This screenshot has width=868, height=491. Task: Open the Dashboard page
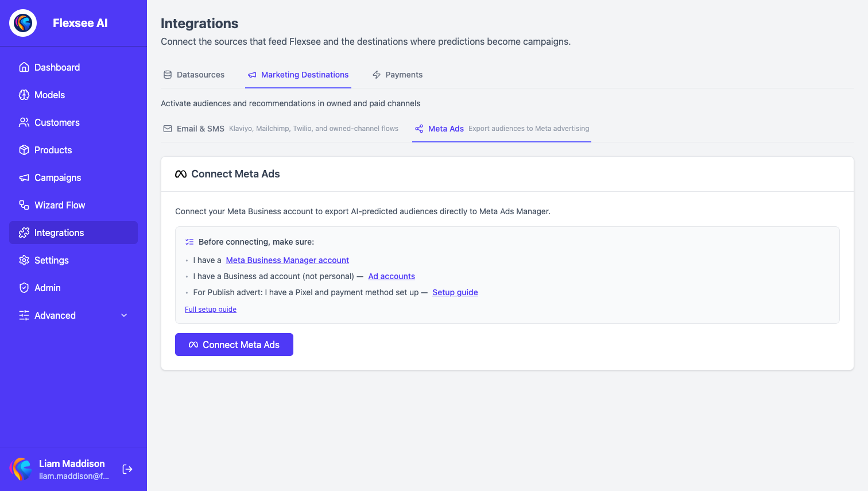(73, 67)
